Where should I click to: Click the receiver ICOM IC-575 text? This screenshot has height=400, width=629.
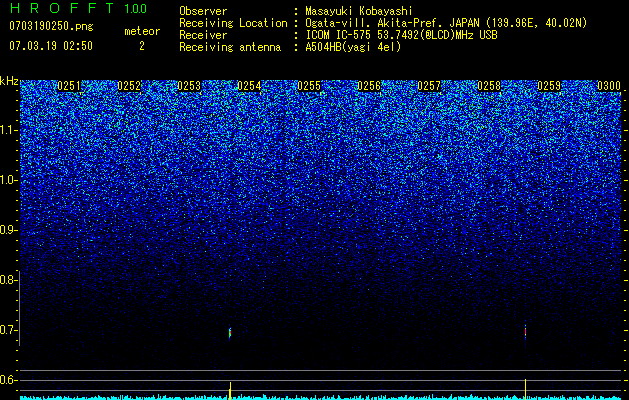coord(340,35)
